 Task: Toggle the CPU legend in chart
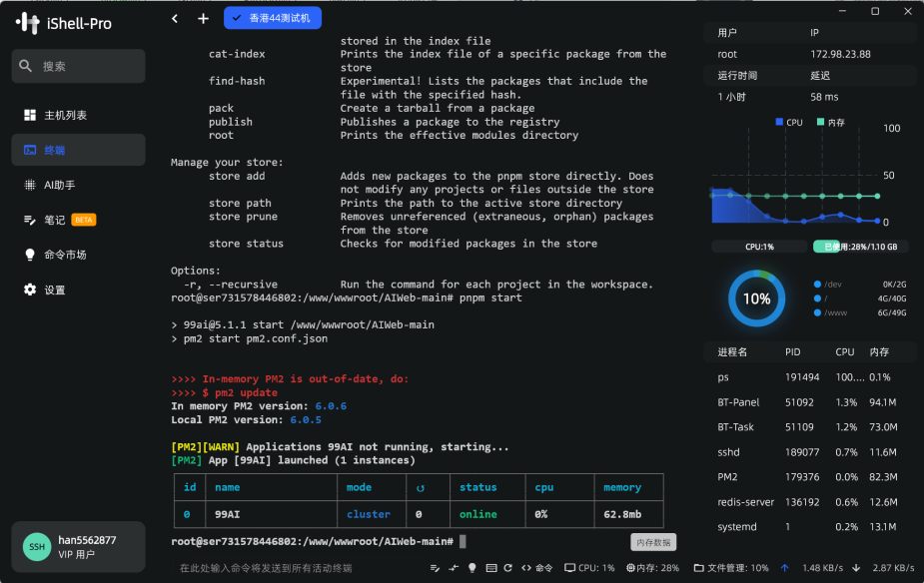point(789,123)
